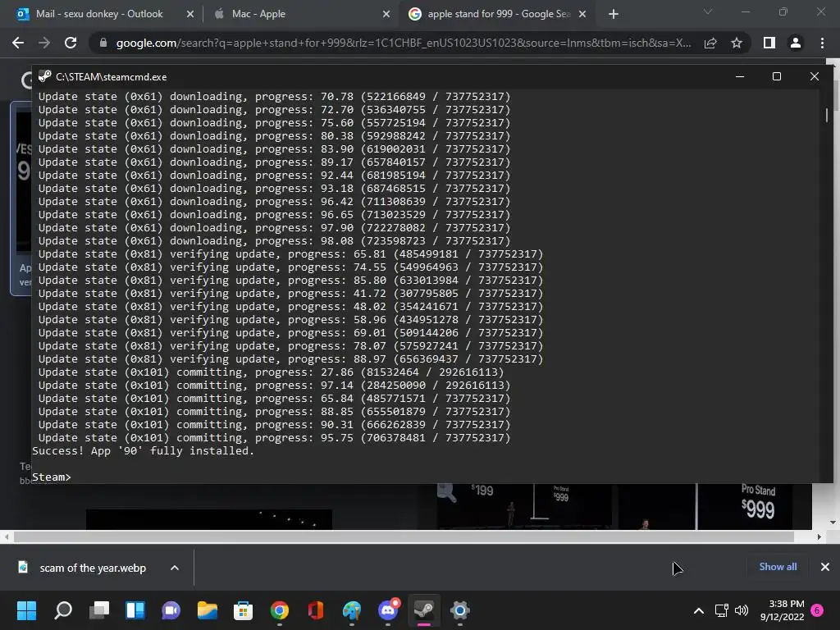The image size is (840, 630).
Task: Close the steamcmd.exe window
Action: (x=815, y=76)
